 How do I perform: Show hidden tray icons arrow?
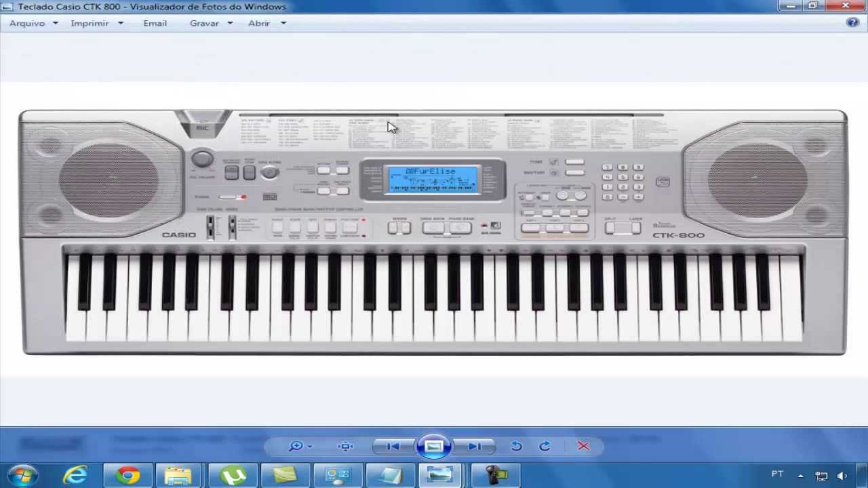click(x=800, y=476)
